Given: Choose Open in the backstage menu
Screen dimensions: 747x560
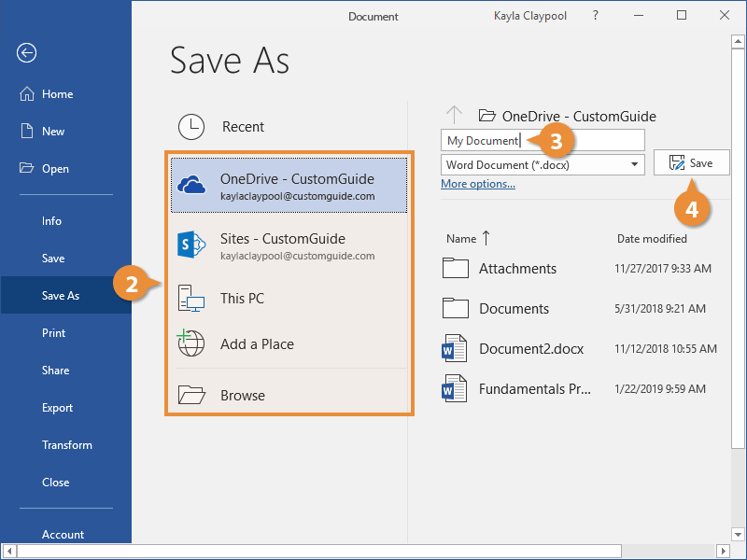Looking at the screenshot, I should (55, 169).
